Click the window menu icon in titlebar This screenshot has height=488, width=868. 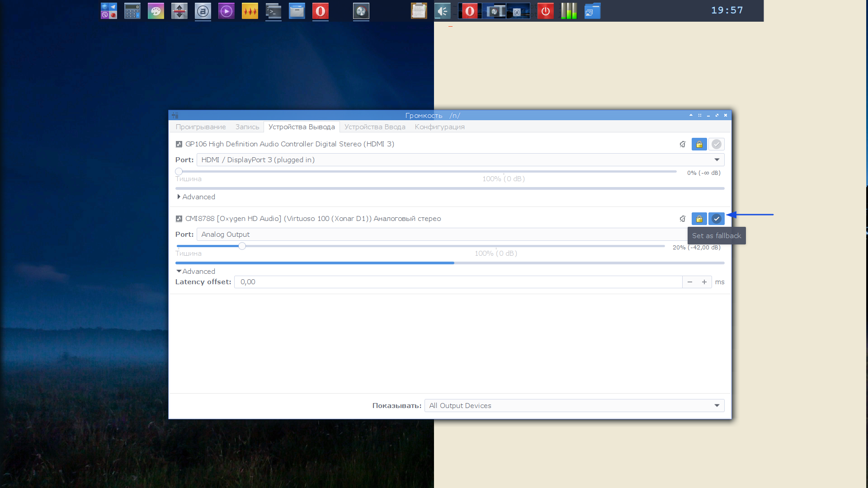point(175,116)
